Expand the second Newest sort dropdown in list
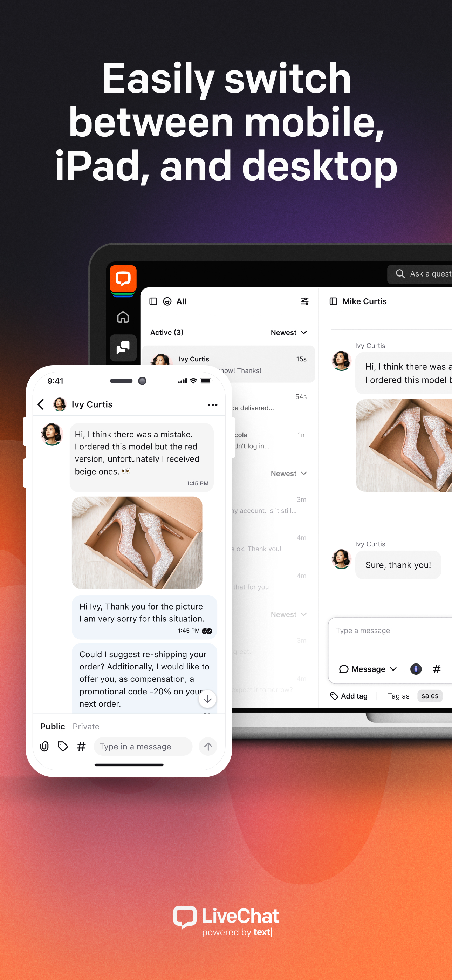The height and width of the screenshot is (980, 452). pos(289,474)
